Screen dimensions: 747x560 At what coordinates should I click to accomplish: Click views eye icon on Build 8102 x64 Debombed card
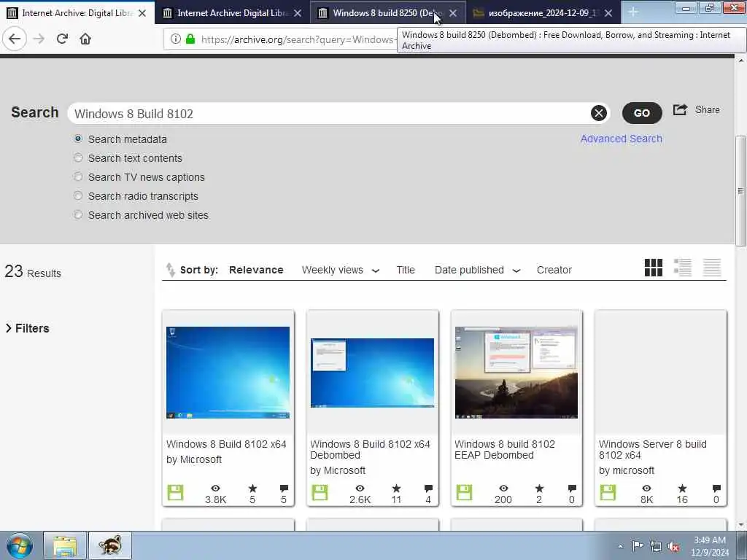coord(360,488)
